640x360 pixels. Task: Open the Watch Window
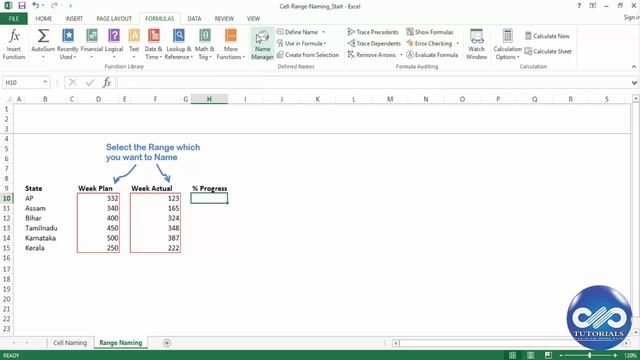pyautogui.click(x=476, y=44)
